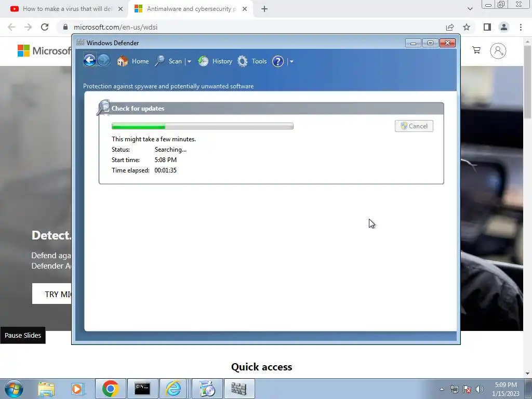
Task: Share this page icon in Chrome
Action: pos(450,27)
